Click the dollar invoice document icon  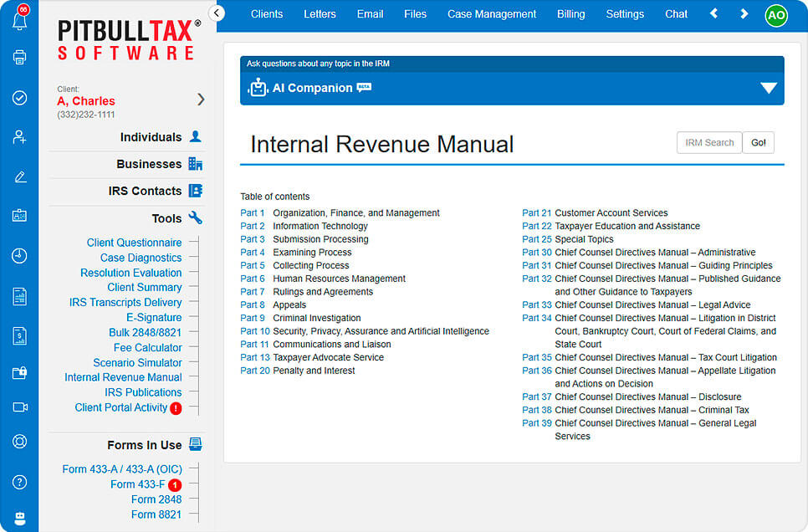click(19, 336)
